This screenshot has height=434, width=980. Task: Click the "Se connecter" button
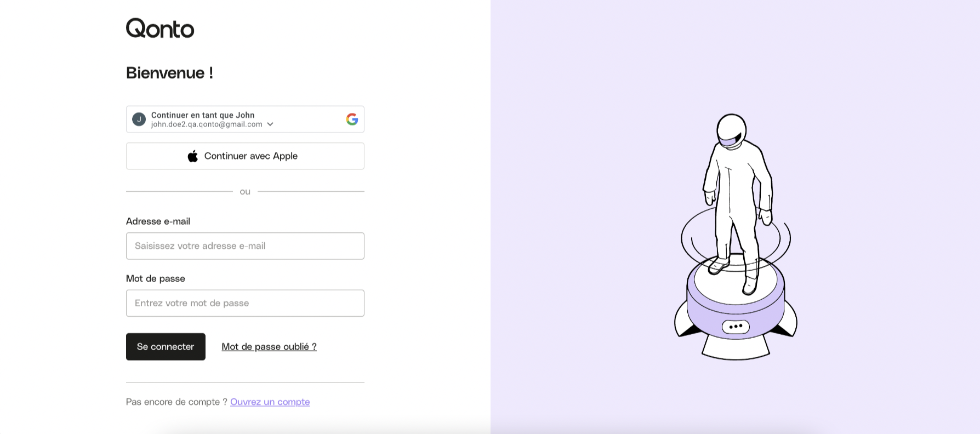pos(166,347)
